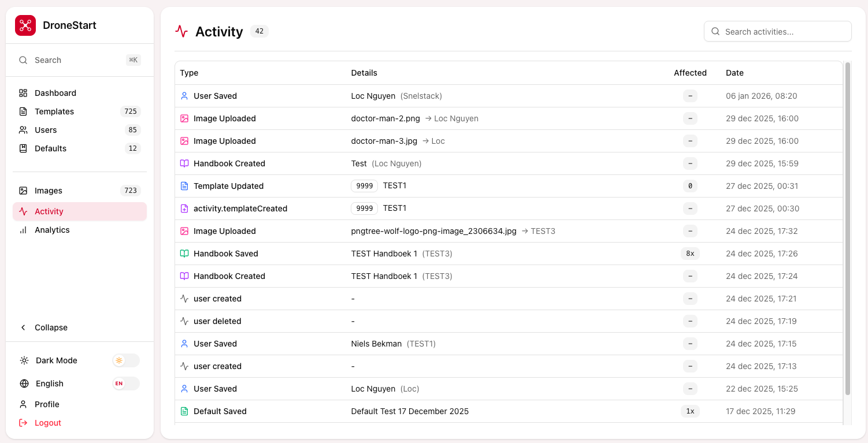Collapse the sidebar with the chevron
This screenshot has width=868, height=443.
[x=24, y=327]
